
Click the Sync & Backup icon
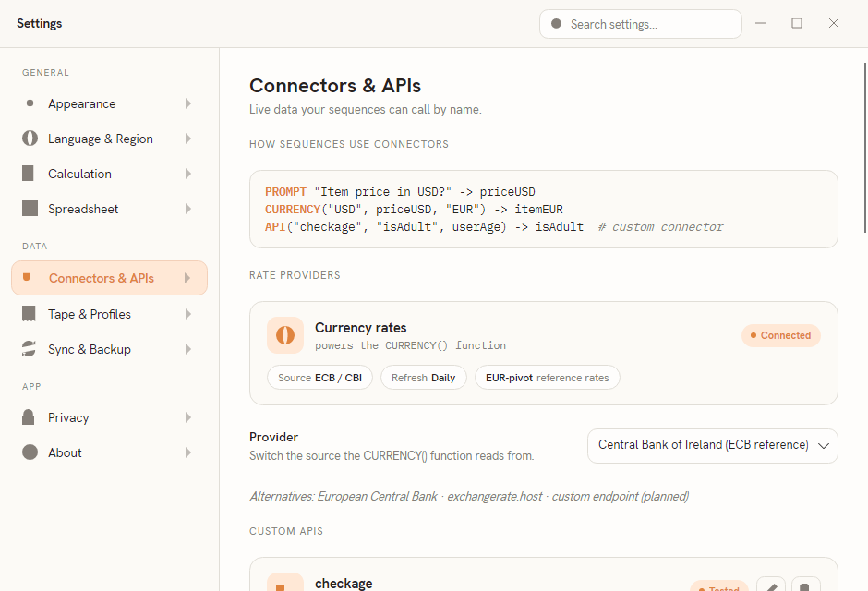click(x=29, y=349)
